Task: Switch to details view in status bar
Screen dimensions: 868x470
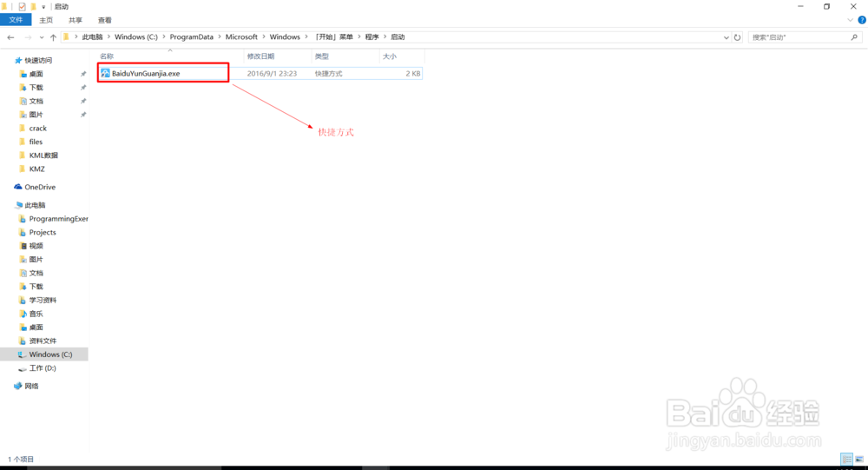Action: [x=847, y=459]
